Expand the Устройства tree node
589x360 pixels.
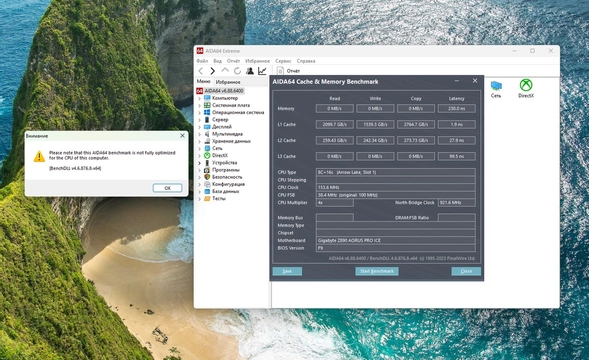(x=199, y=163)
